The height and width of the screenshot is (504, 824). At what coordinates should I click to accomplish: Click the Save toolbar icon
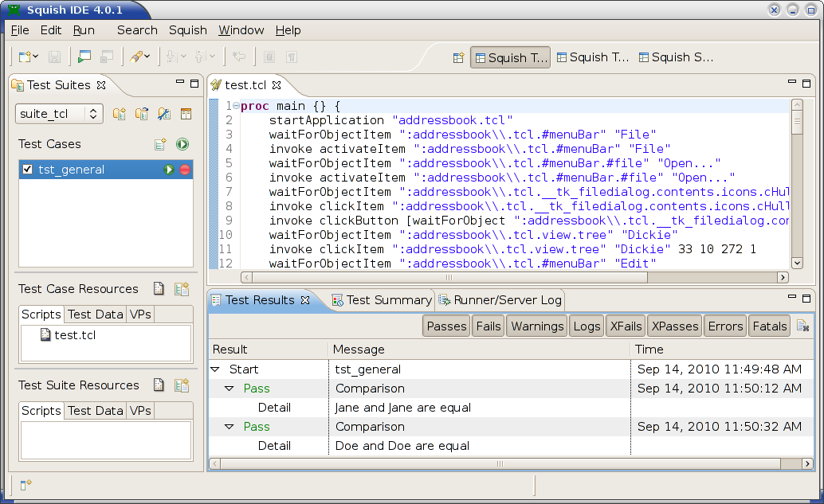tap(55, 57)
